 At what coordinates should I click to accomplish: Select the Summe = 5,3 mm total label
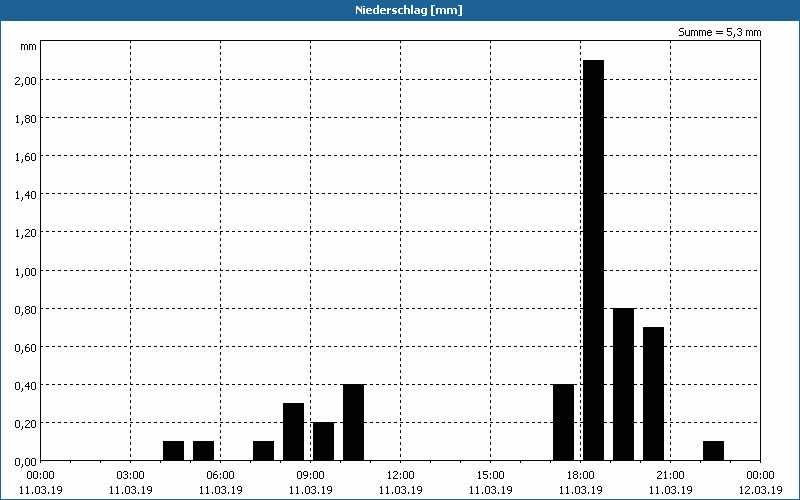719,32
